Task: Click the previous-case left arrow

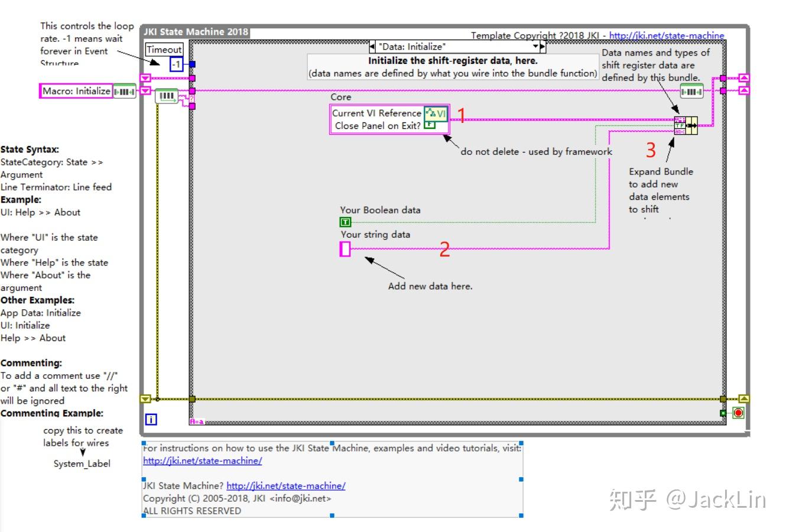Action: [371, 46]
